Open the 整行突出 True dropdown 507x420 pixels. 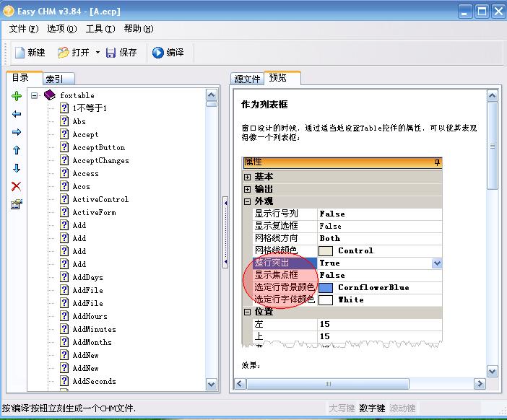tap(437, 263)
